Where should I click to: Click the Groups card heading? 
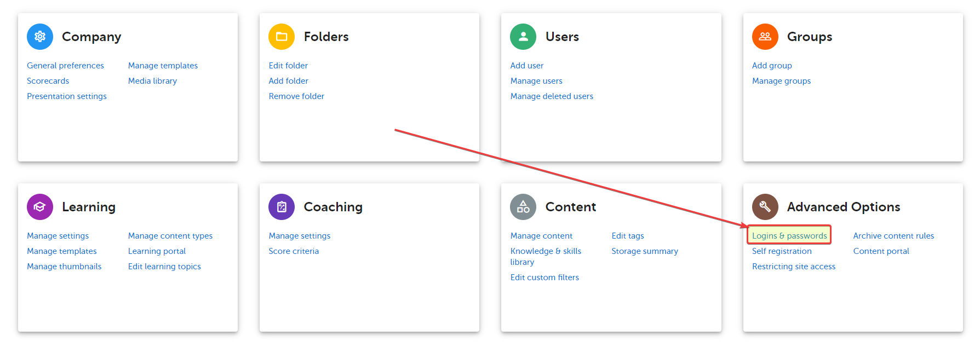(x=810, y=37)
